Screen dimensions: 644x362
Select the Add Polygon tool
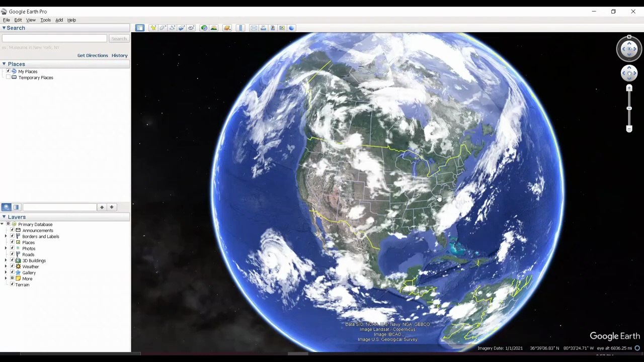[x=163, y=28]
